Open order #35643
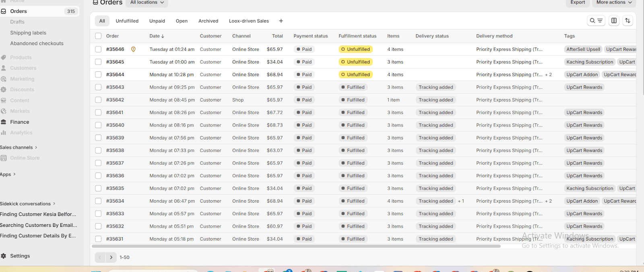This screenshot has height=272, width=644. [115, 87]
